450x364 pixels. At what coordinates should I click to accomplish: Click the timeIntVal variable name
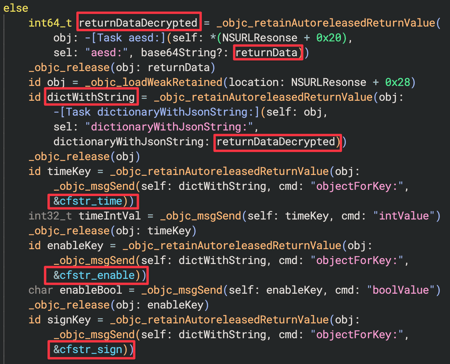[x=110, y=216]
